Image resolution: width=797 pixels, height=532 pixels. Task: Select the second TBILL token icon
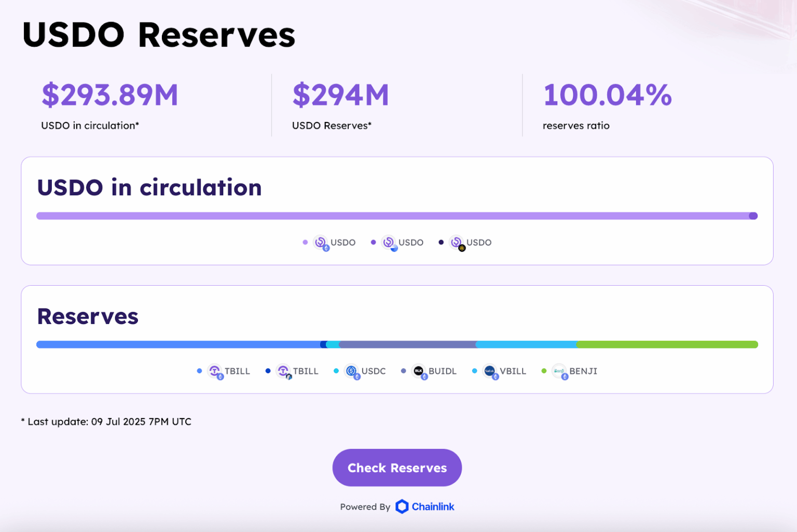(283, 371)
